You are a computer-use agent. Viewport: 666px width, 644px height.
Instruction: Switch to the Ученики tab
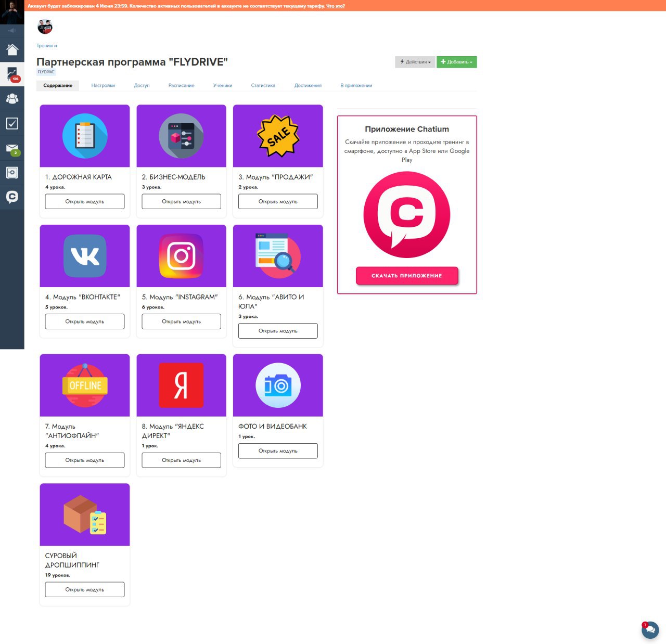[223, 85]
